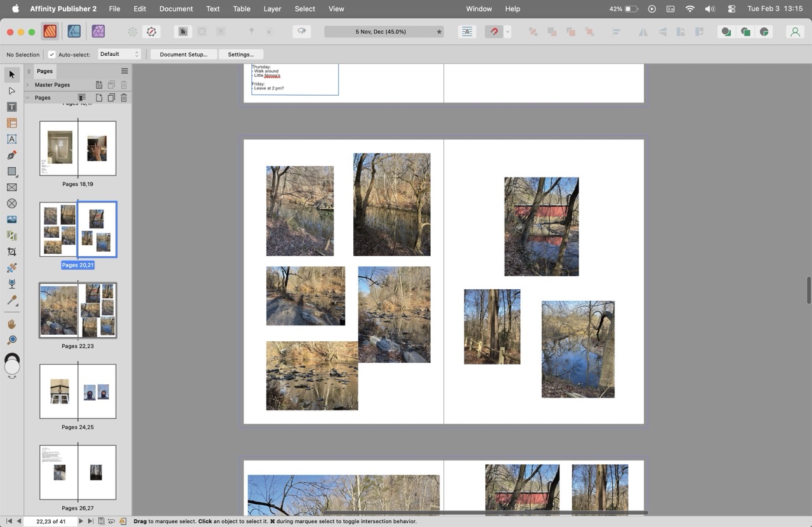Open the Pages panel hamburger menu
This screenshot has width=812, height=527.
(124, 71)
